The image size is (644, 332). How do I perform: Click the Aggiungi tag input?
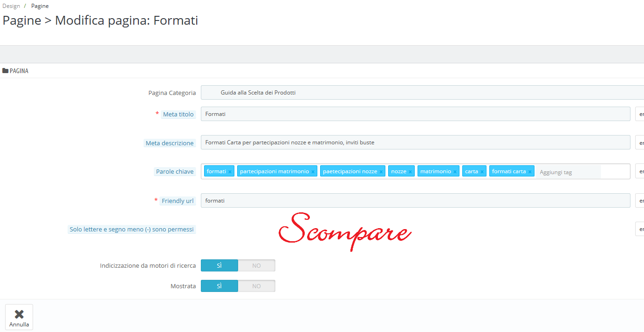pyautogui.click(x=569, y=172)
